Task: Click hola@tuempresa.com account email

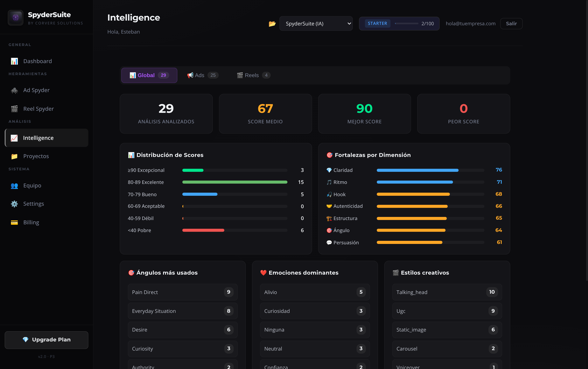Action: pyautogui.click(x=471, y=24)
